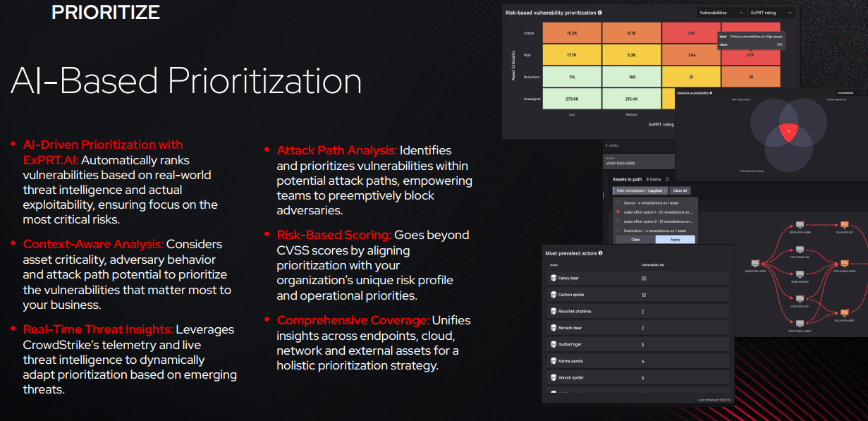
Task: Click info icon beside Risk-based vulnerability prioritization
Action: coord(600,12)
